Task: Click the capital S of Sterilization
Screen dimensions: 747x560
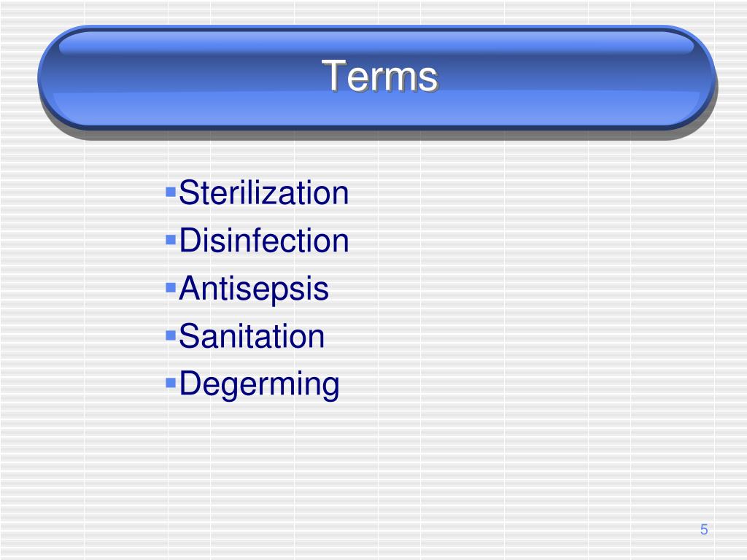Action: pyautogui.click(x=187, y=192)
